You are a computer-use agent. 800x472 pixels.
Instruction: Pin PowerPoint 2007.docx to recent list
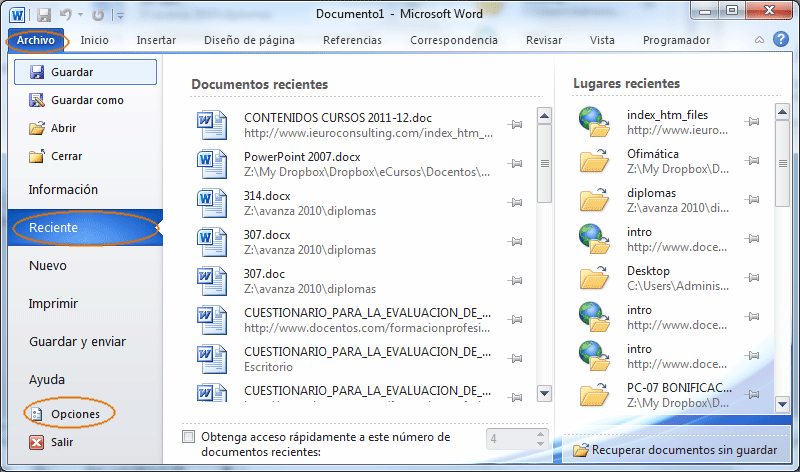[x=515, y=163]
